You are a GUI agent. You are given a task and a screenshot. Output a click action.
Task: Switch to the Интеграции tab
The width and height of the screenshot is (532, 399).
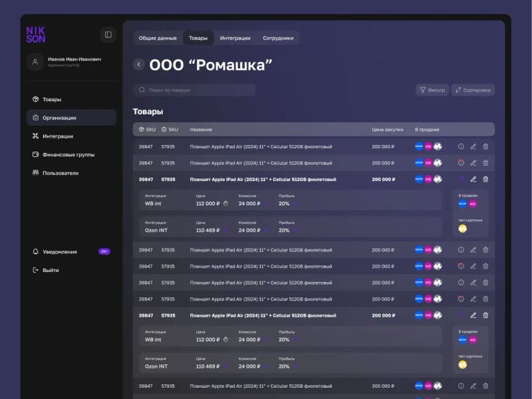(235, 38)
